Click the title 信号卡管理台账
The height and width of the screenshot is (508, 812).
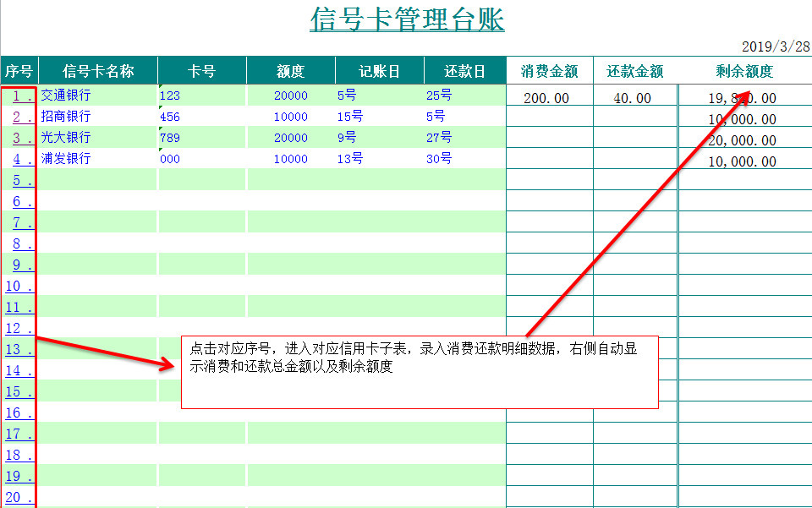[x=406, y=20]
